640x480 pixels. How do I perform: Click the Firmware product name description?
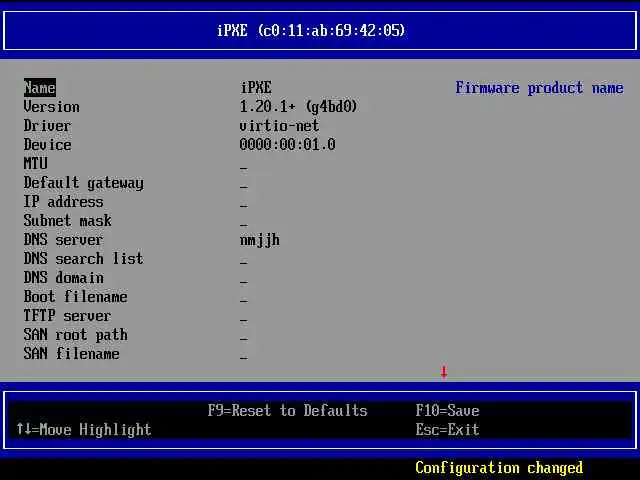539,88
